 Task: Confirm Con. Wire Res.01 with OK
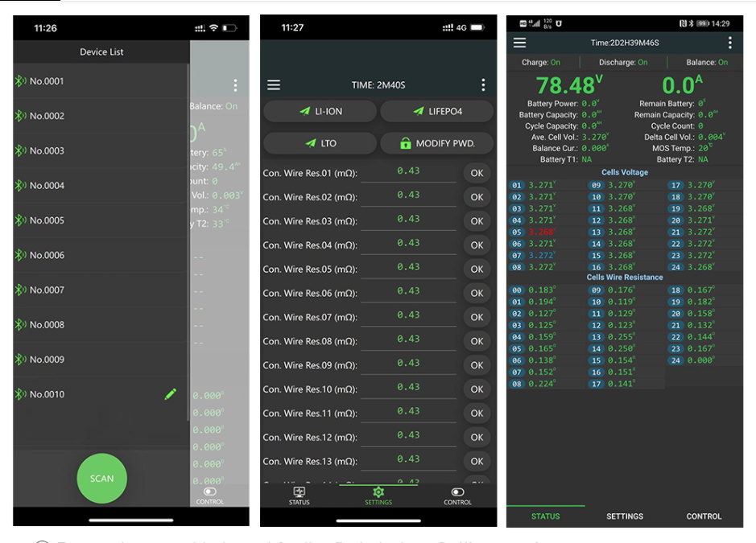(477, 173)
